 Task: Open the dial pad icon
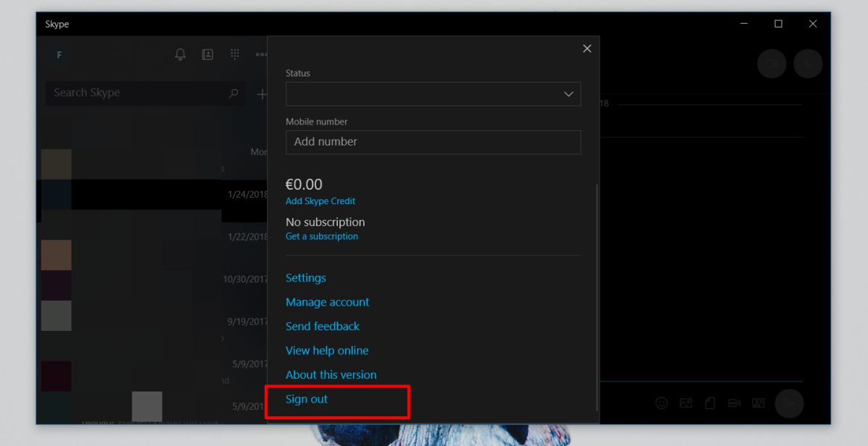point(235,54)
